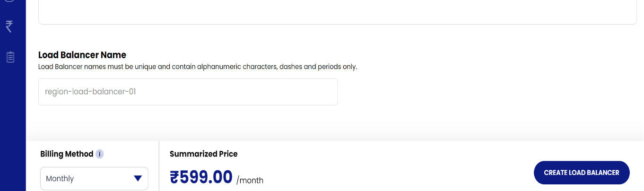Click the /month price unit text

[250, 180]
